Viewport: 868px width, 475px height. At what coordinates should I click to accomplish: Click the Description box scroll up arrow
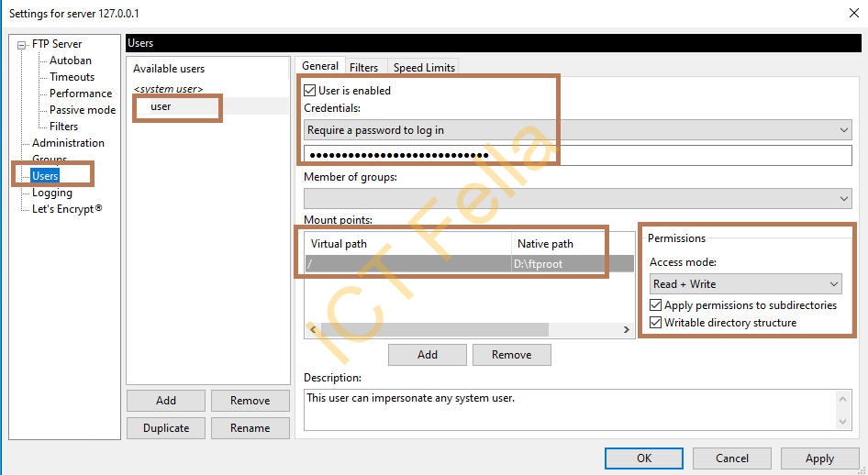click(842, 399)
